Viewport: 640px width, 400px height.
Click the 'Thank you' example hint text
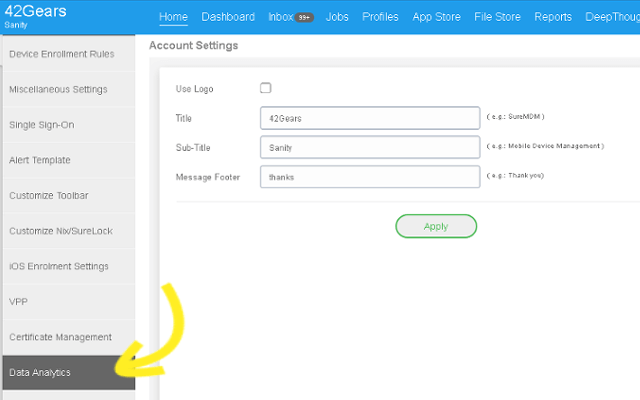[515, 176]
